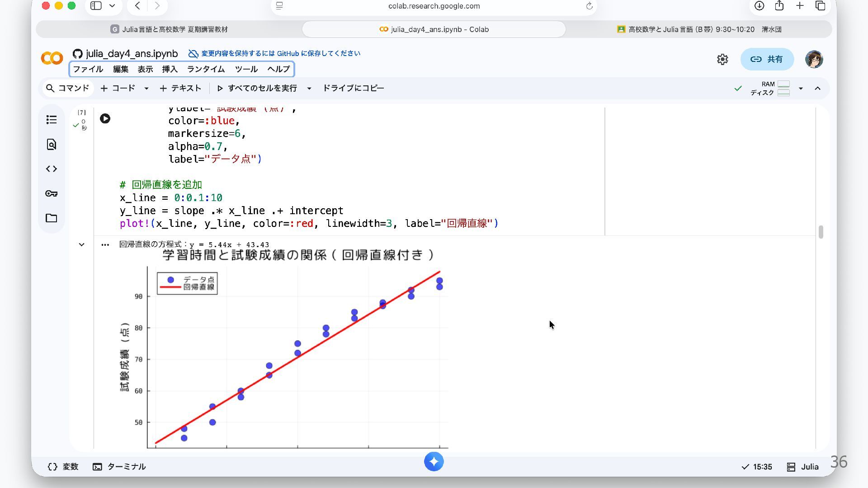Open the ターミナル panel
Viewport: 868px width, 488px height.
pyautogui.click(x=119, y=467)
